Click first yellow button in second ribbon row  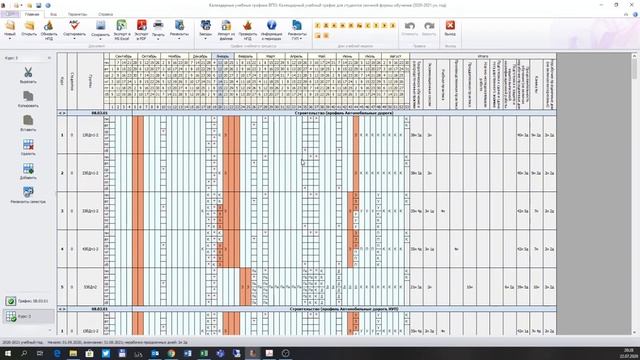[317, 36]
